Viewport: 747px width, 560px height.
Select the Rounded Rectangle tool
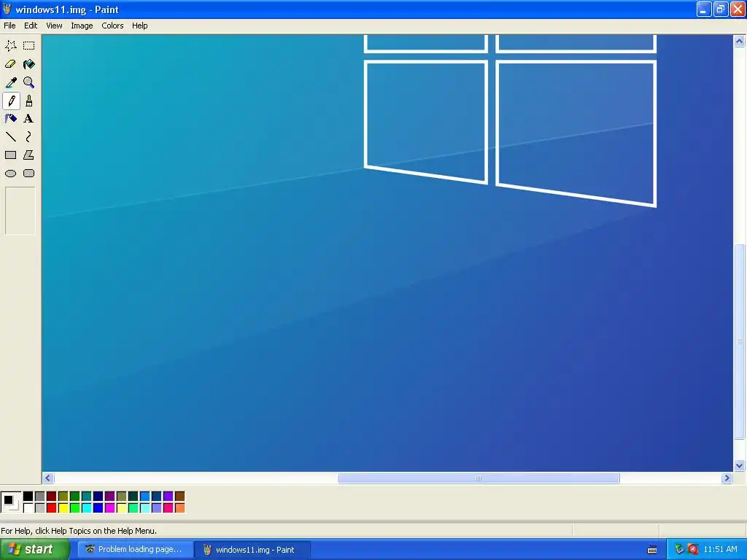(x=28, y=174)
